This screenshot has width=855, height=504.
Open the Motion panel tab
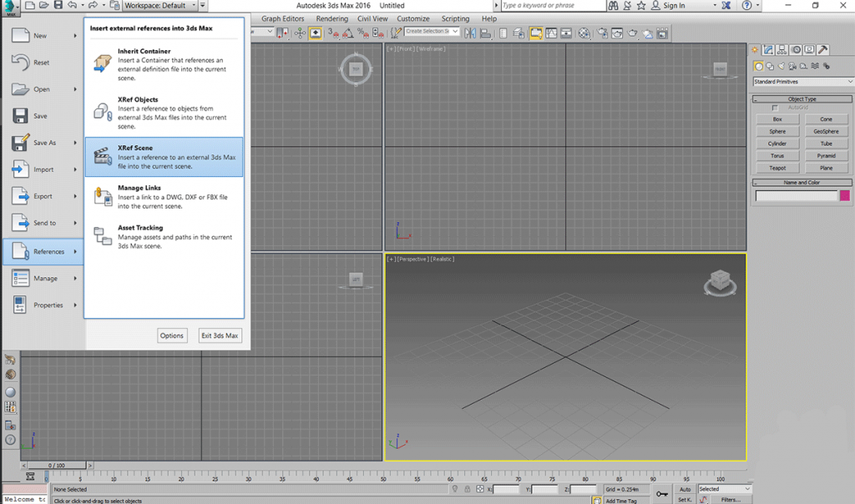(x=796, y=49)
